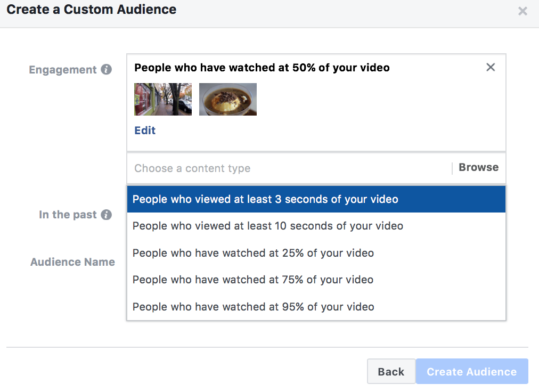539x392 pixels.
Task: Click the Create Audience button
Action: tap(471, 371)
